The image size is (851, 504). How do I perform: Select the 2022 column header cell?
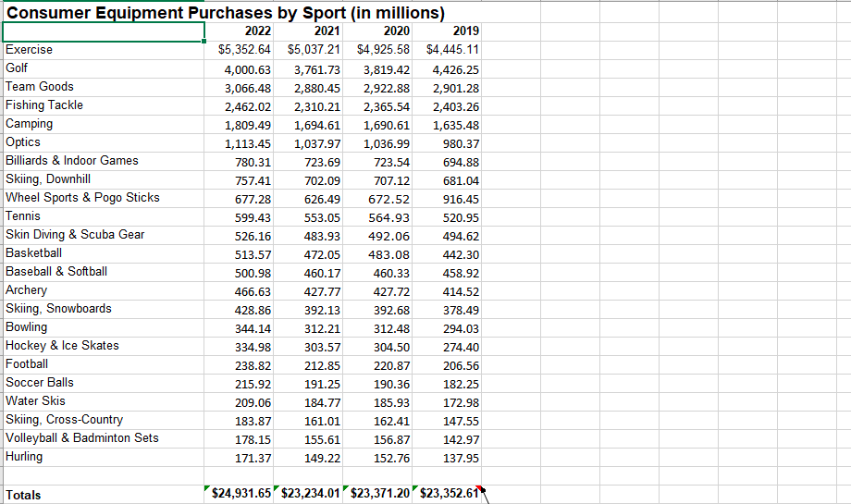(239, 31)
